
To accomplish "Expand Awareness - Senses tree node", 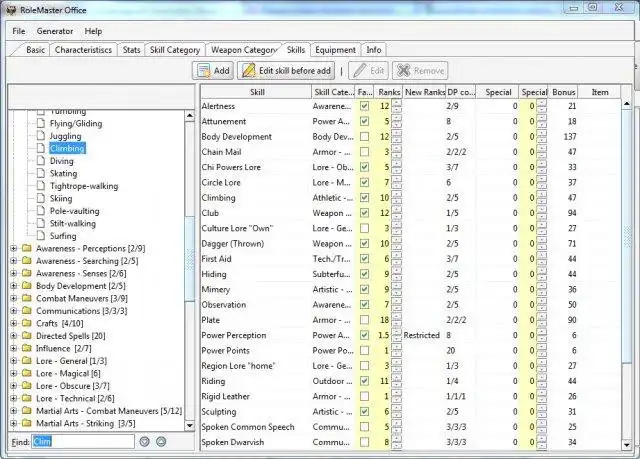I will point(14,273).
